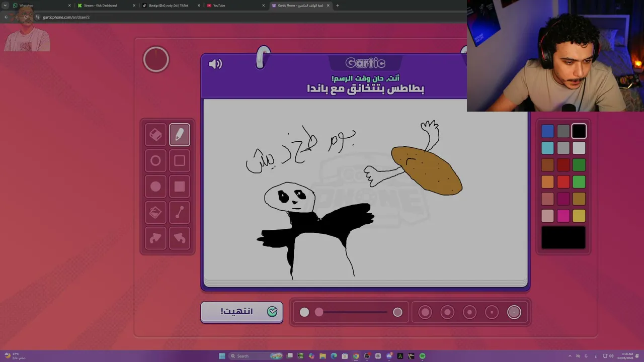Adjust the opacity slider handle
The width and height of the screenshot is (644, 362).
(319, 312)
